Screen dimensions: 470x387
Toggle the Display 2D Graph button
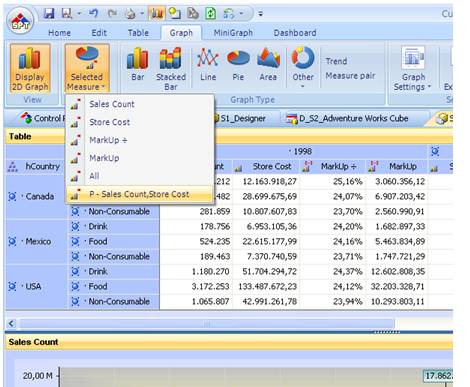click(30, 68)
